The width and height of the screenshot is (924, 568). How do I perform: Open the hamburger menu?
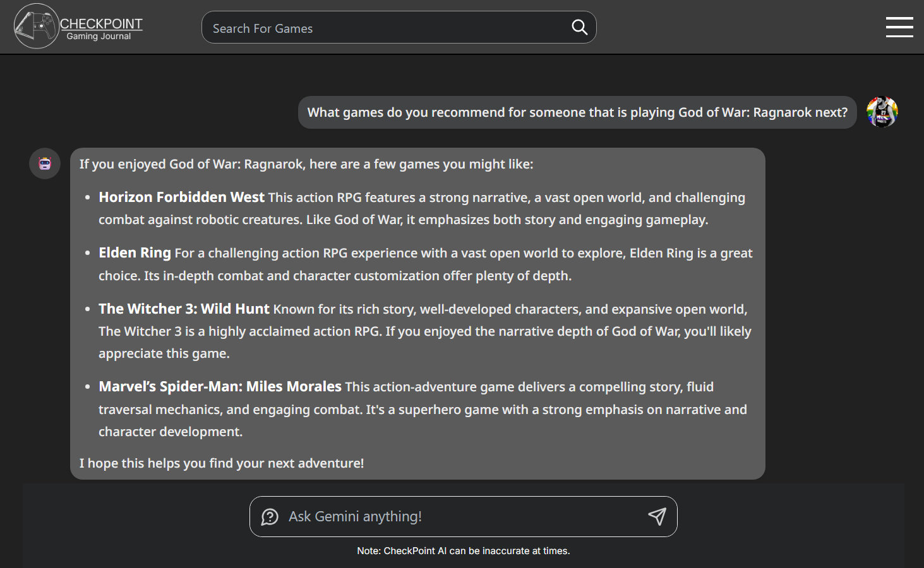[899, 27]
